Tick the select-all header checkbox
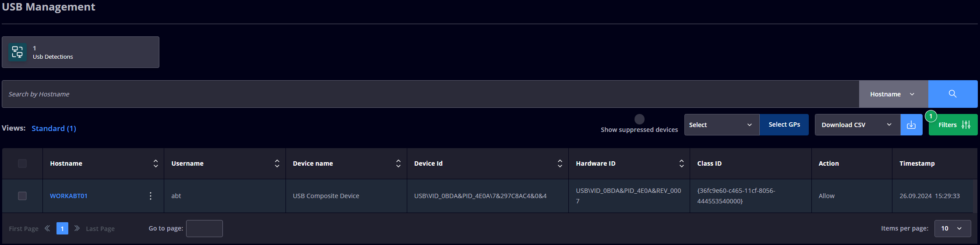Screen dimensions: 980x245 point(22,163)
